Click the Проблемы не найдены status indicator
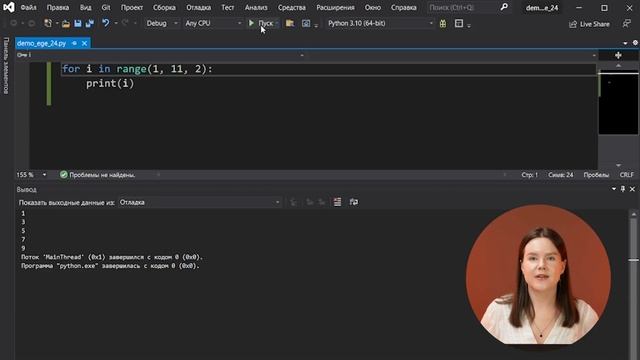 click(x=97, y=175)
